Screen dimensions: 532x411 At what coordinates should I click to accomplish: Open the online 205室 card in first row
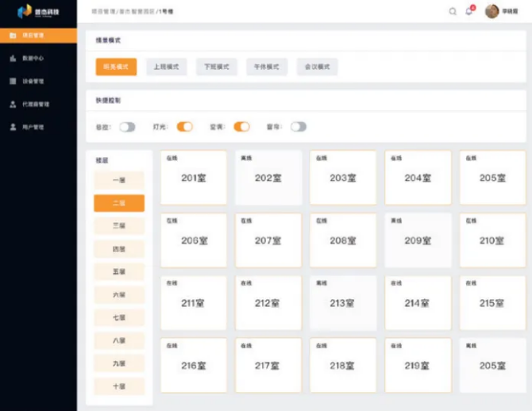pyautogui.click(x=492, y=178)
